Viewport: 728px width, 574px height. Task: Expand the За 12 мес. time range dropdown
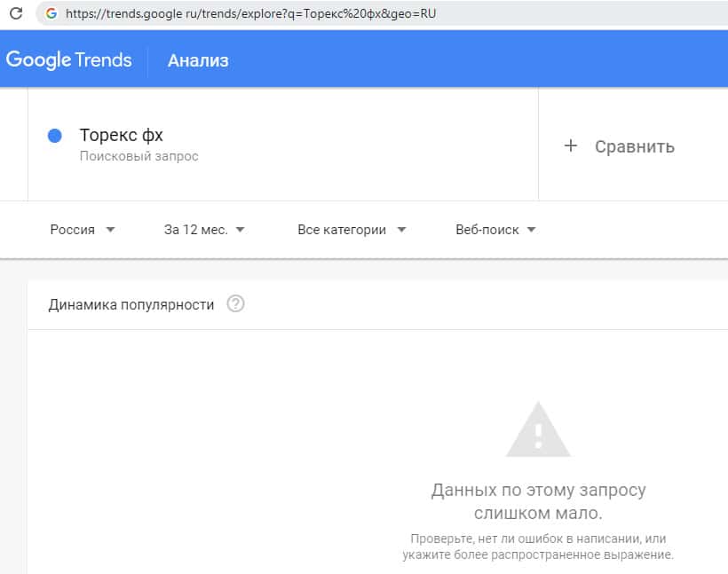[x=204, y=230]
